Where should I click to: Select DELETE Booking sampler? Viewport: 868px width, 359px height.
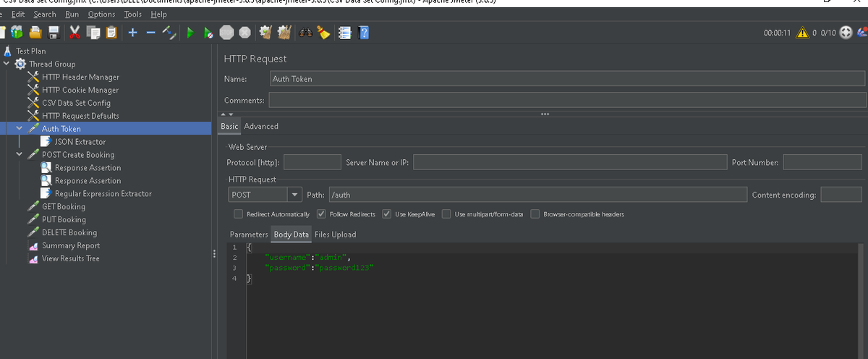pos(69,232)
